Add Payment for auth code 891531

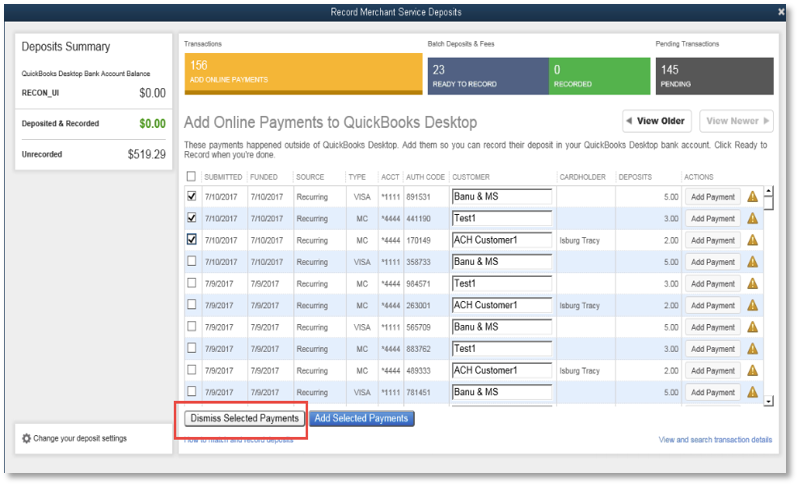pyautogui.click(x=712, y=197)
